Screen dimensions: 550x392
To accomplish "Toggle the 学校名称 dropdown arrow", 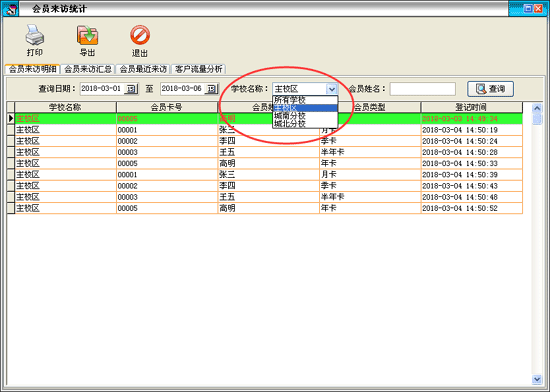I will (x=331, y=89).
